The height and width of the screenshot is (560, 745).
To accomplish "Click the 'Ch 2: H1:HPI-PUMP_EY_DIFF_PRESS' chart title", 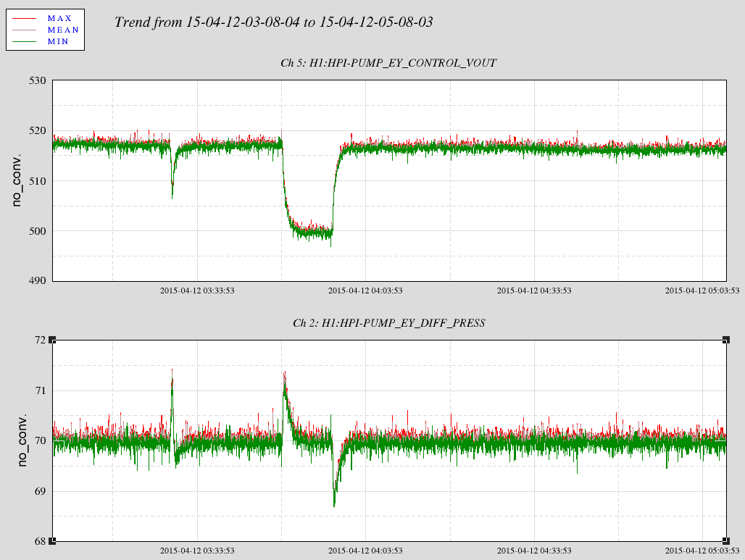I will 389,323.
